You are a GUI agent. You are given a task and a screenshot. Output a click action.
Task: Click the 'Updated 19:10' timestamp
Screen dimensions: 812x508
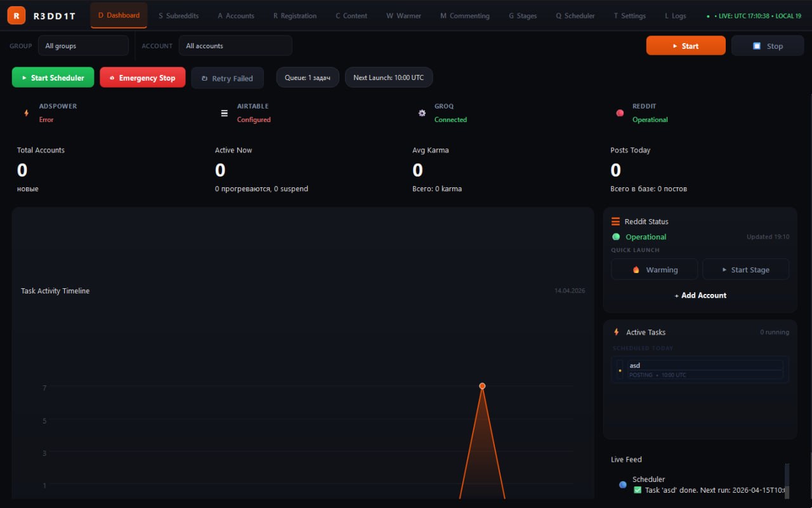[768, 237]
